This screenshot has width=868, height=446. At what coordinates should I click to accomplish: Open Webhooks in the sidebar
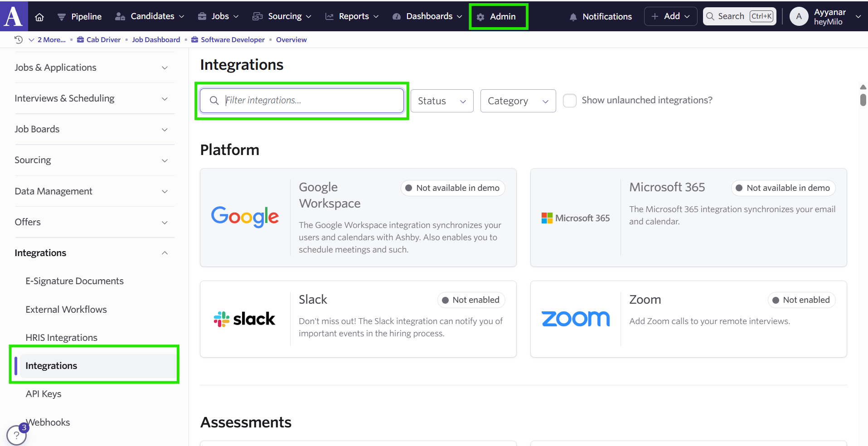click(x=48, y=422)
